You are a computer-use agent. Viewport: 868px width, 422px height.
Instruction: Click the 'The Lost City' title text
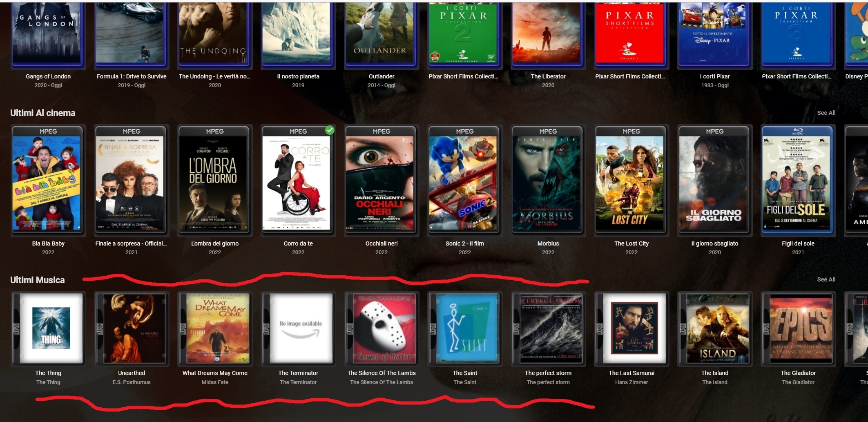coord(631,243)
